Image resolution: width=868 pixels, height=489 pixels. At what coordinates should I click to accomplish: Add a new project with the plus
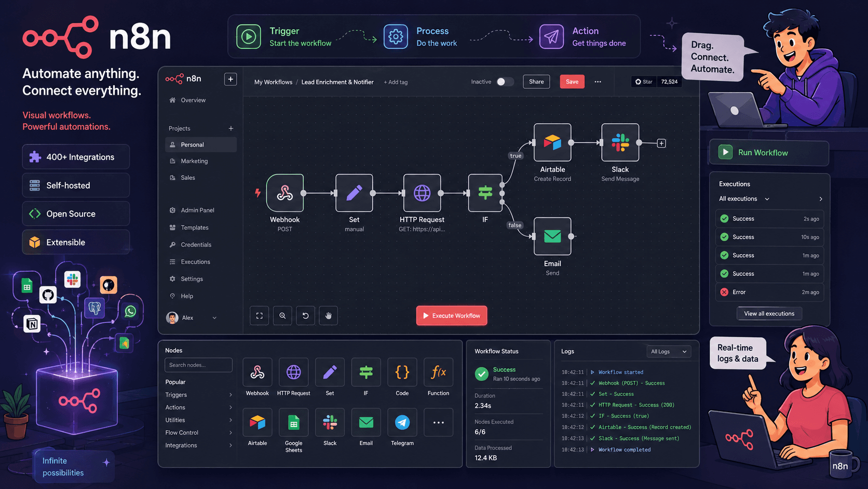pyautogui.click(x=231, y=128)
